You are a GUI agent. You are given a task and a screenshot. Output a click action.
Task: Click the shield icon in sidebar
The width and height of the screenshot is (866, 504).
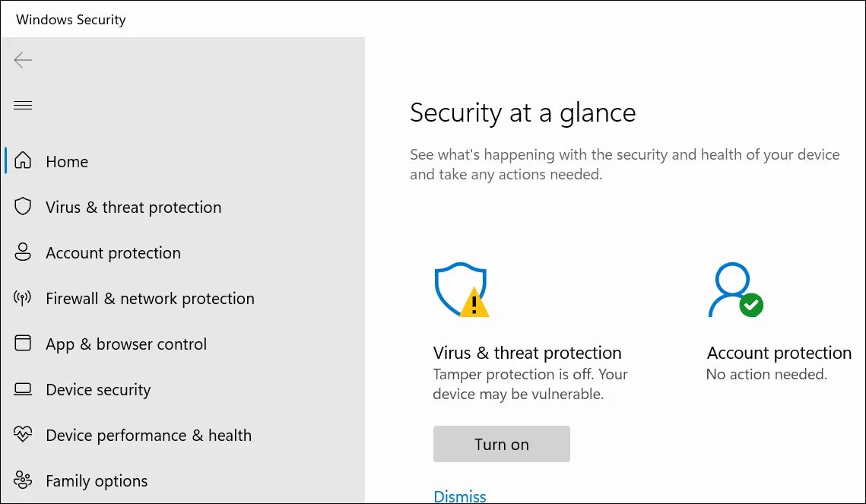click(24, 207)
